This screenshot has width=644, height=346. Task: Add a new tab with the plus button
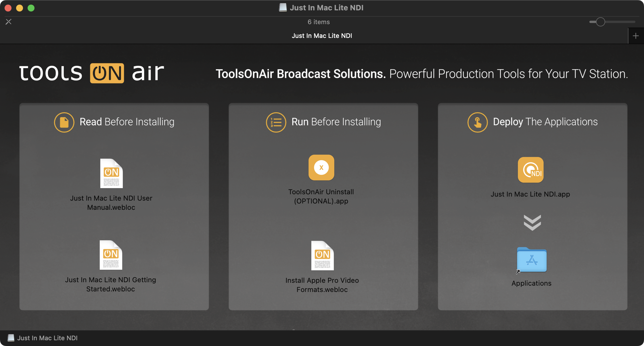click(636, 36)
